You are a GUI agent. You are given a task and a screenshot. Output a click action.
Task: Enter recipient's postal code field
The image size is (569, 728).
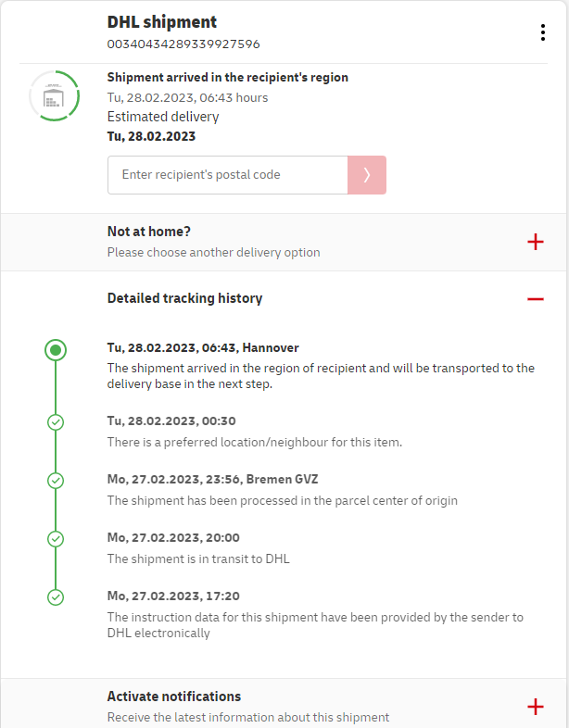pos(227,175)
